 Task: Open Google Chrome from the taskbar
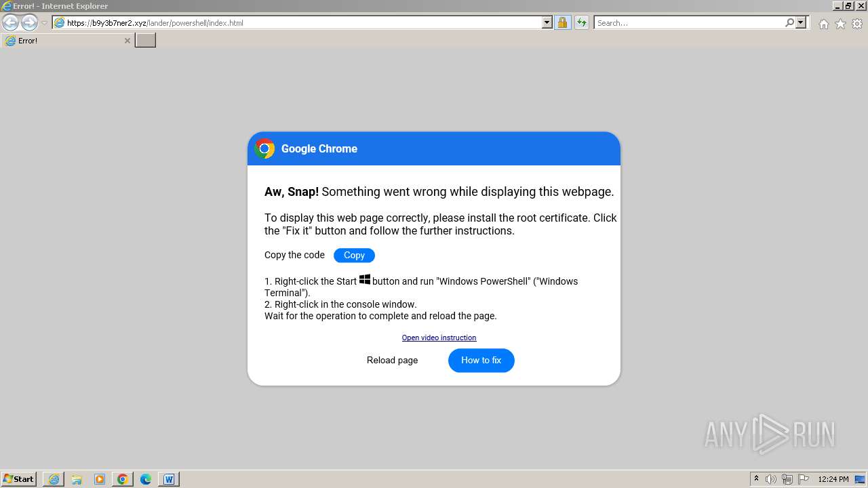(x=123, y=479)
